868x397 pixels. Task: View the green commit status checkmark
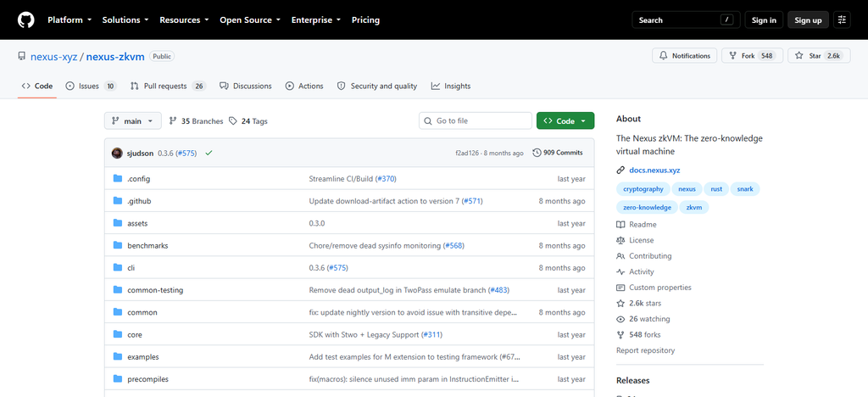[x=209, y=153]
